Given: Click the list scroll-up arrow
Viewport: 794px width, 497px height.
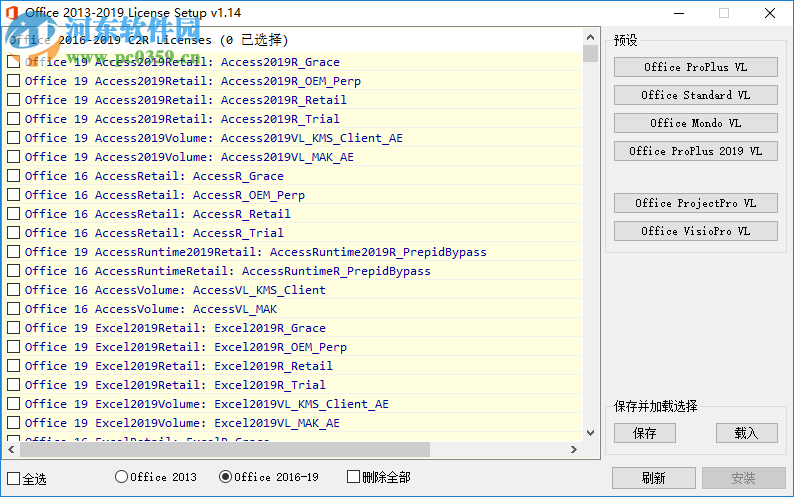Looking at the screenshot, I should click(x=590, y=37).
